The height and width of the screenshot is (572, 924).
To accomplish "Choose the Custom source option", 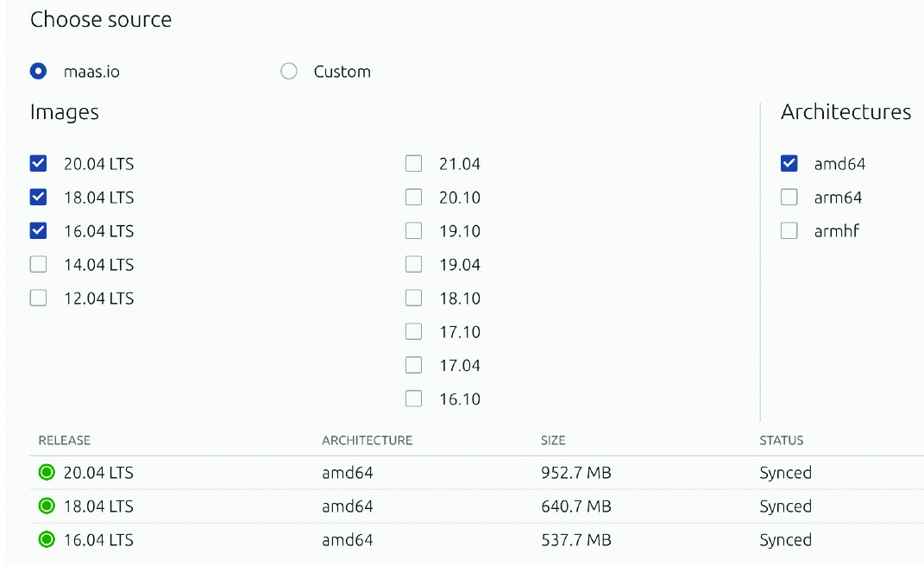I will pyautogui.click(x=289, y=72).
